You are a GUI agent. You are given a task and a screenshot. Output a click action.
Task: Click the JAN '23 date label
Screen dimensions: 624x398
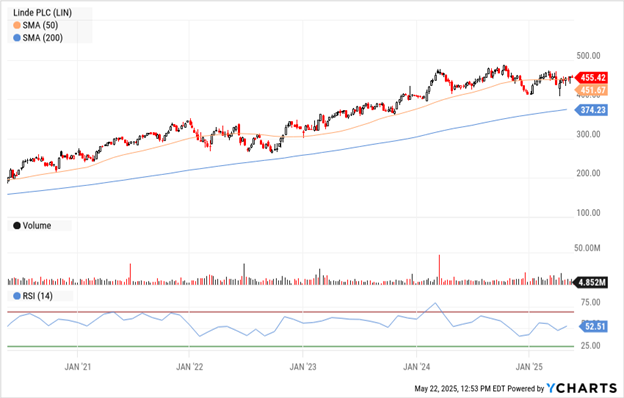tap(303, 367)
